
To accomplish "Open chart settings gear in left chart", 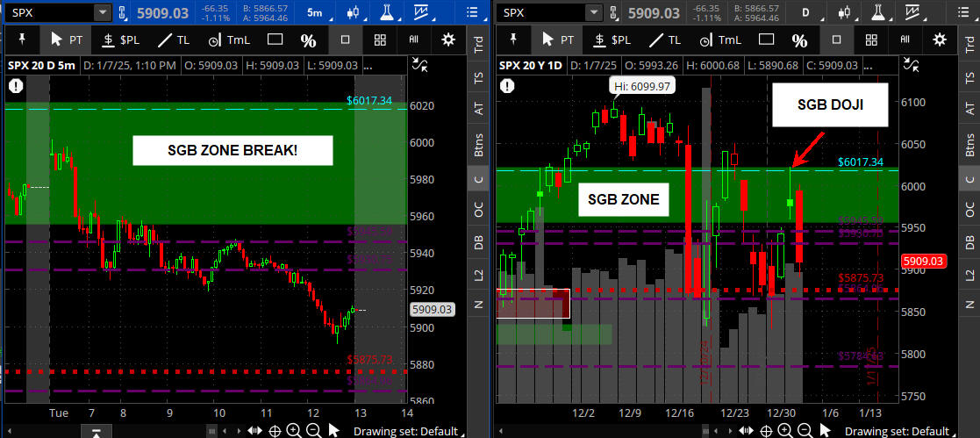I will click(448, 40).
